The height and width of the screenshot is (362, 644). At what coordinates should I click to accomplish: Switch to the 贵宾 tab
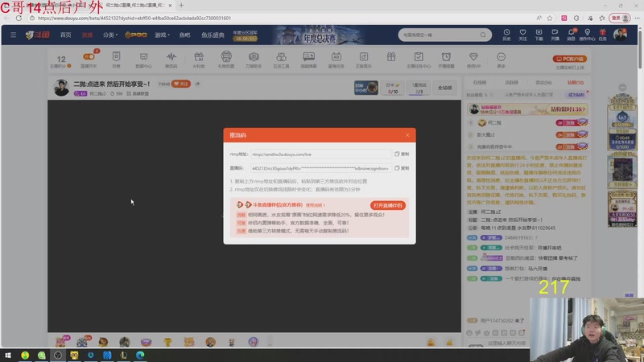pyautogui.click(x=543, y=83)
